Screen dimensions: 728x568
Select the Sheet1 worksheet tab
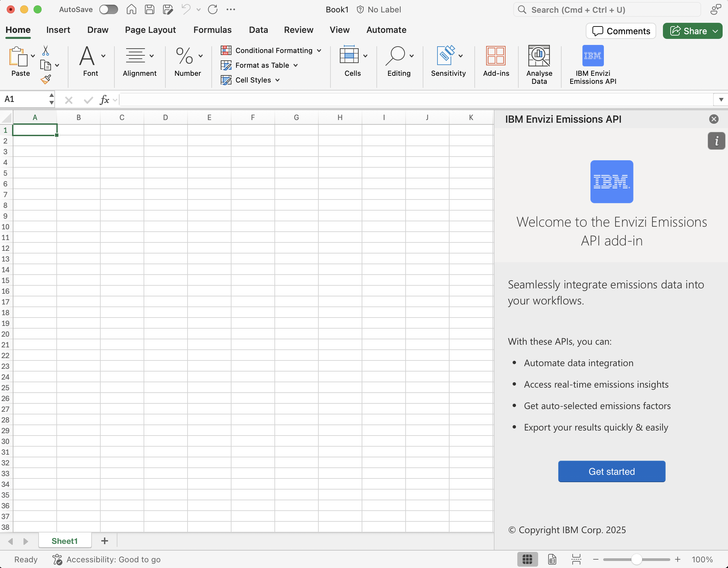pyautogui.click(x=64, y=541)
